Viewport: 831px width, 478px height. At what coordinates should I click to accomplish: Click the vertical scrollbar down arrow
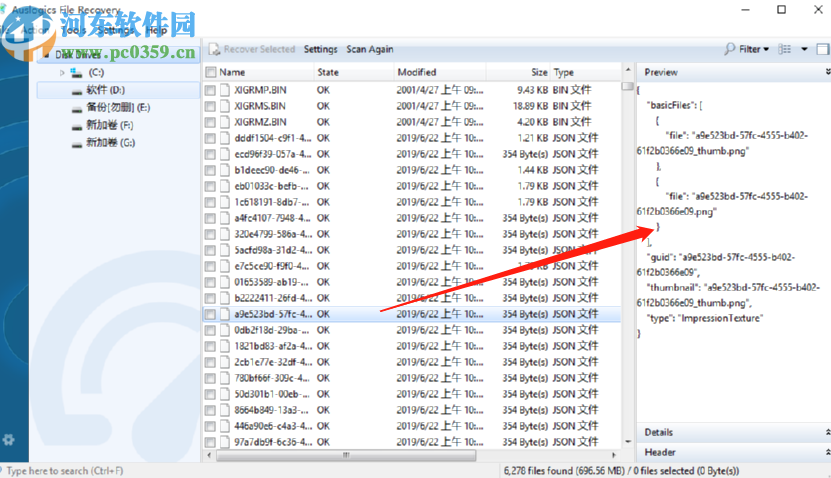tap(628, 441)
